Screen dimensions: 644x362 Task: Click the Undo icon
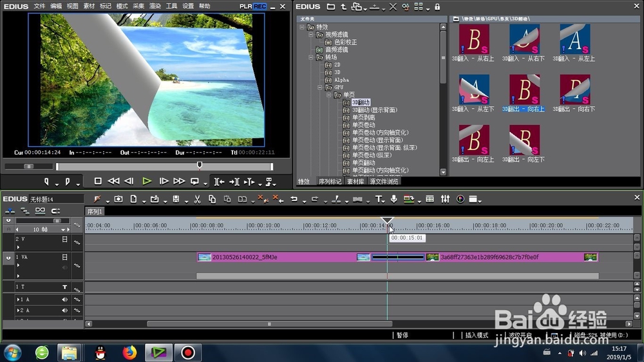point(294,199)
